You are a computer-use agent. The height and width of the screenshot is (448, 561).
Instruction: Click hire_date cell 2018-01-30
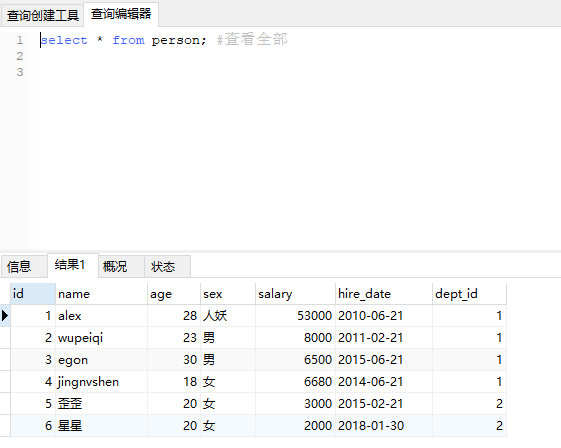click(384, 425)
